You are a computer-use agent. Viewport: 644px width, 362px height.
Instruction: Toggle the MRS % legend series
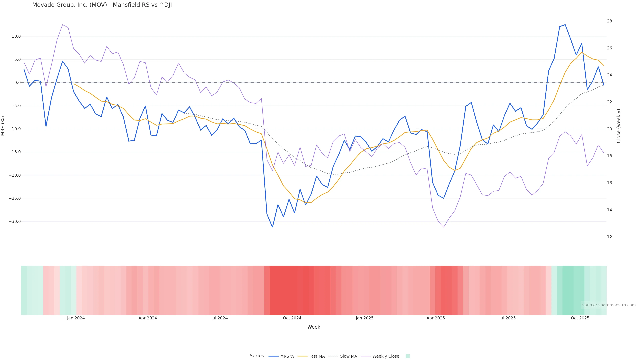point(281,356)
